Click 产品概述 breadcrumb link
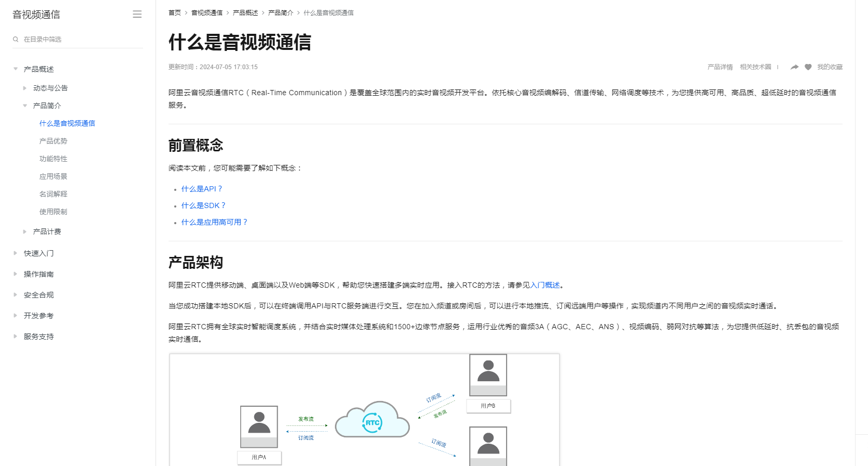Viewport: 868px width, 466px height. (x=245, y=13)
